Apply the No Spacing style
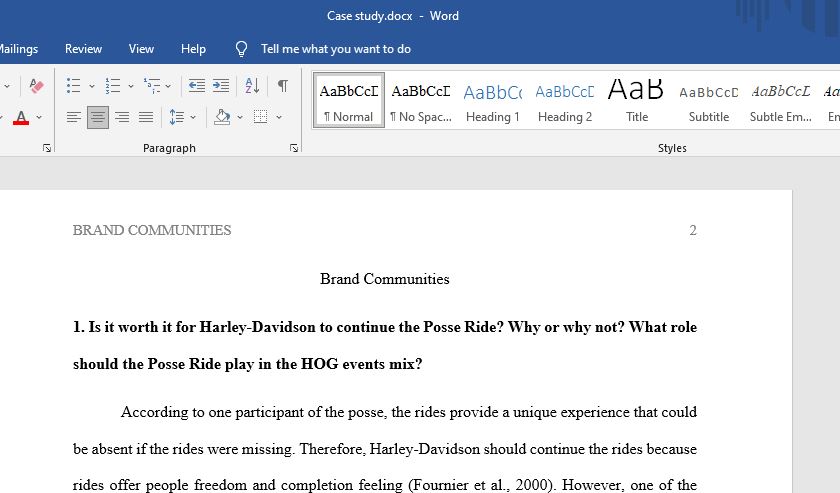 (x=421, y=101)
